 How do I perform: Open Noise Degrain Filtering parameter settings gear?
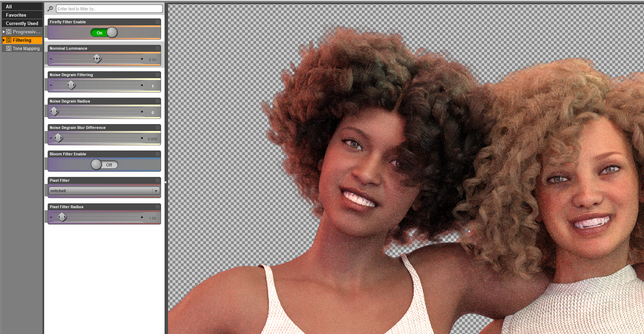tap(158, 75)
